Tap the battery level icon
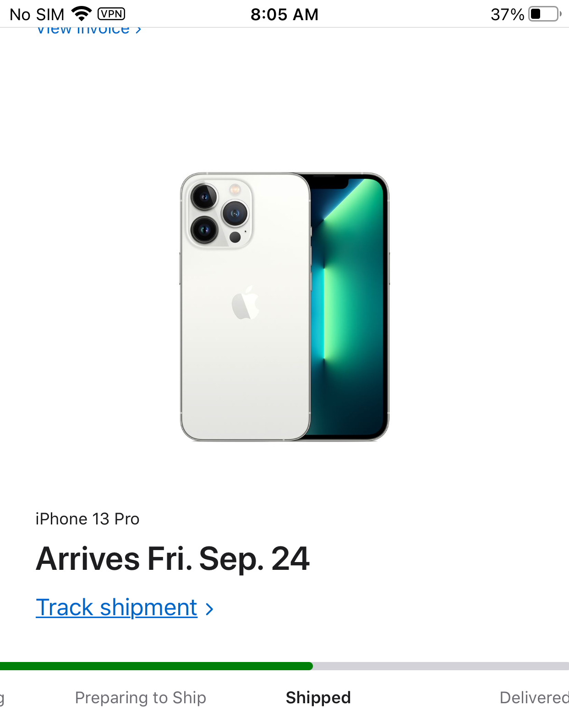This screenshot has height=728, width=569. pos(545,14)
